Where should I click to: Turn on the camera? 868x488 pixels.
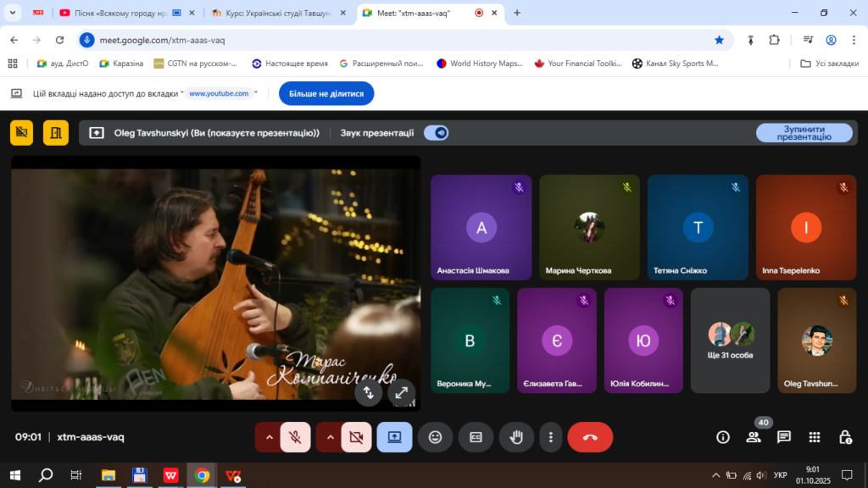pos(356,437)
